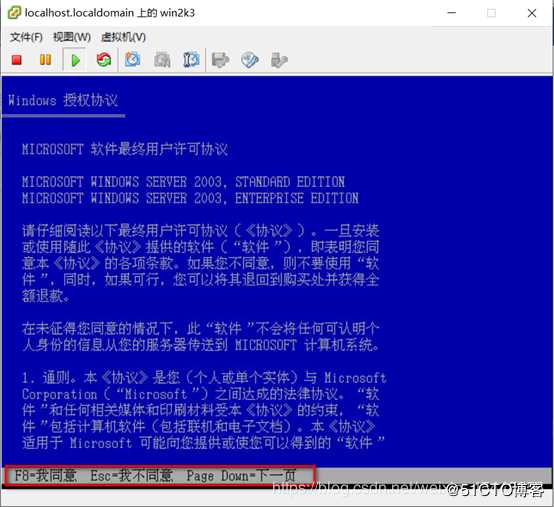Click the green Power On (play) icon

click(75, 60)
